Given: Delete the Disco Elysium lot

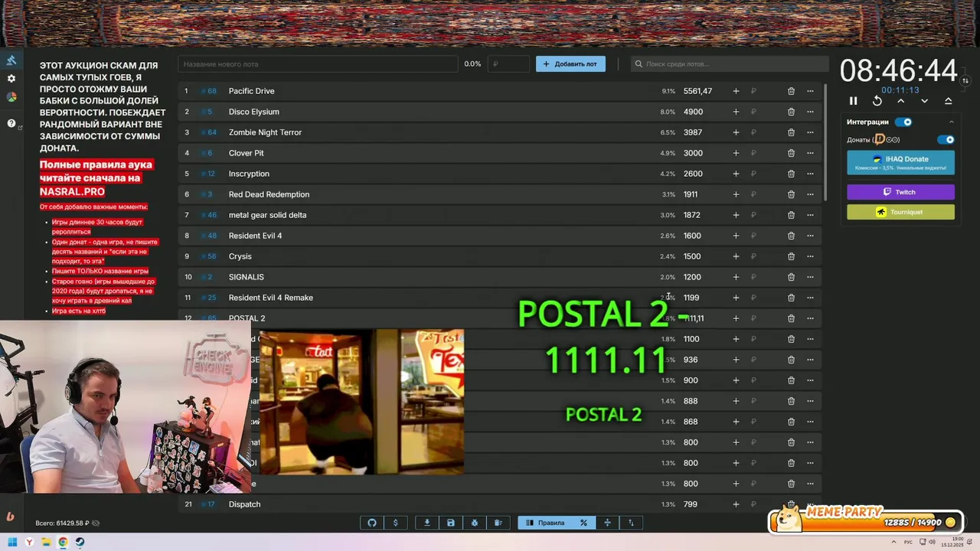Looking at the screenshot, I should click(791, 112).
